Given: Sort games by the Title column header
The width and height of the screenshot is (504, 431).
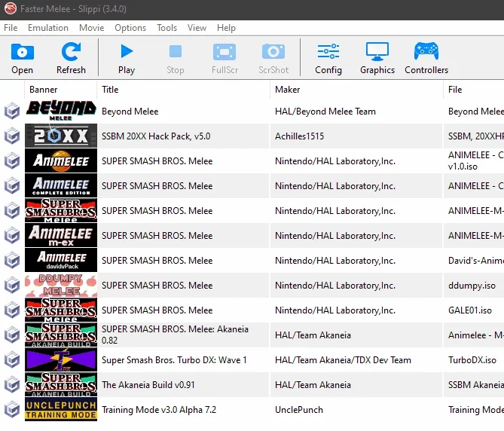Looking at the screenshot, I should (x=110, y=90).
